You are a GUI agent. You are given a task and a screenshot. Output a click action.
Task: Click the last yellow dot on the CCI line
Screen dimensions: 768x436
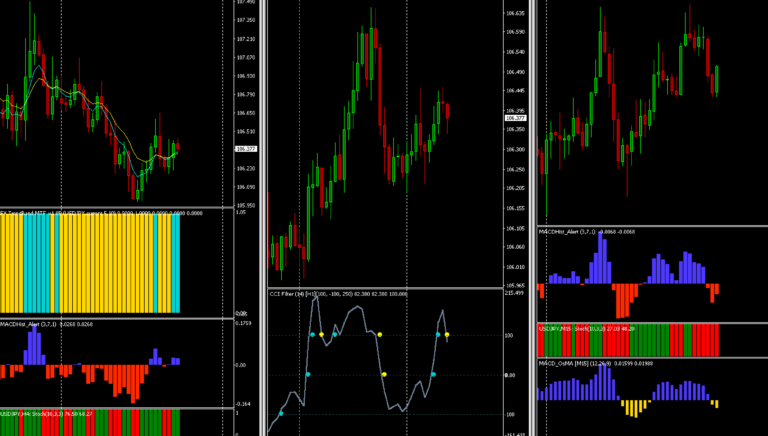[447, 335]
